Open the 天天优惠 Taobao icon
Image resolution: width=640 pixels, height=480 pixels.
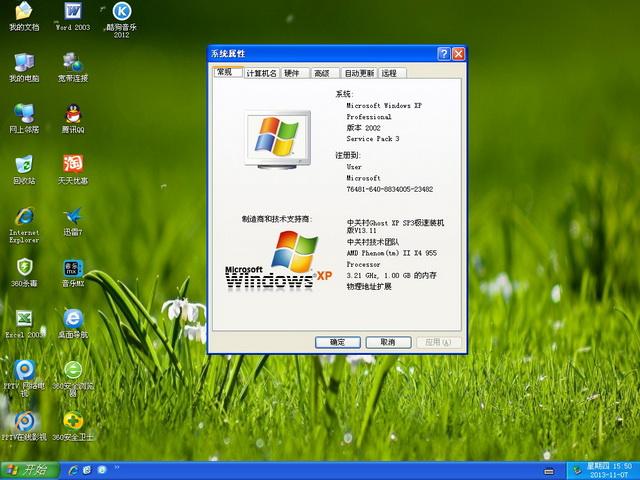pyautogui.click(x=73, y=170)
